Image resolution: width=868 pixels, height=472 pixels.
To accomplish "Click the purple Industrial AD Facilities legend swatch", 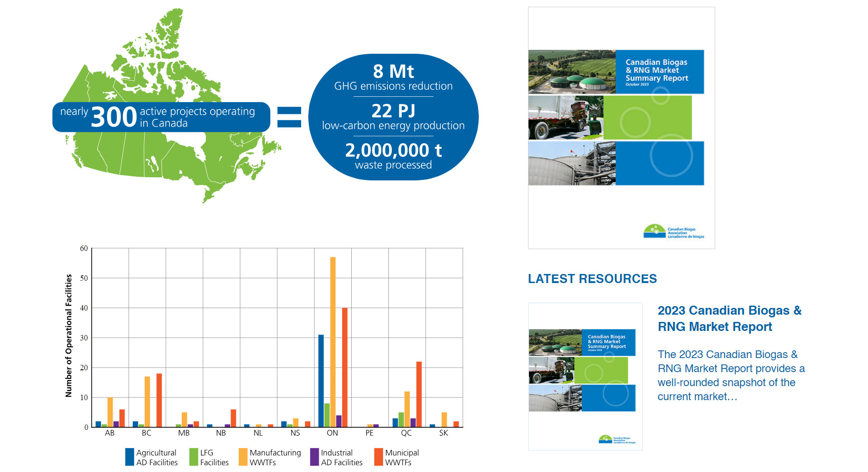I will tap(315, 457).
